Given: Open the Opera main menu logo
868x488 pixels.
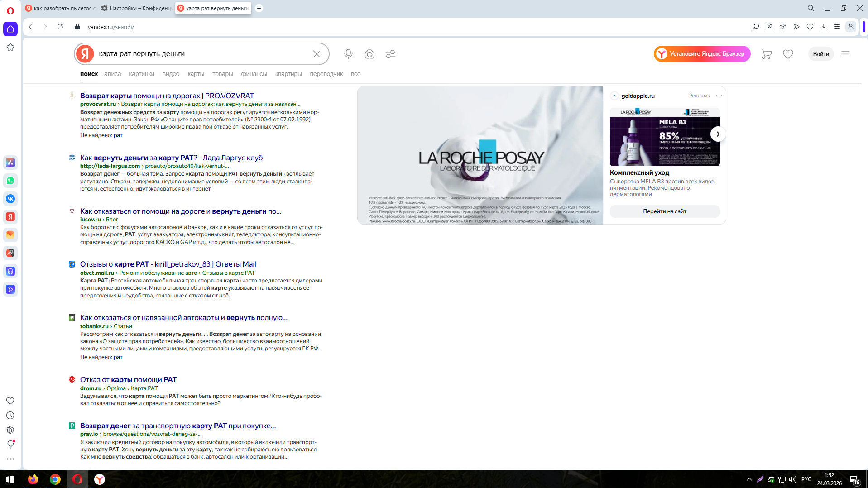Looking at the screenshot, I should pyautogui.click(x=10, y=10).
